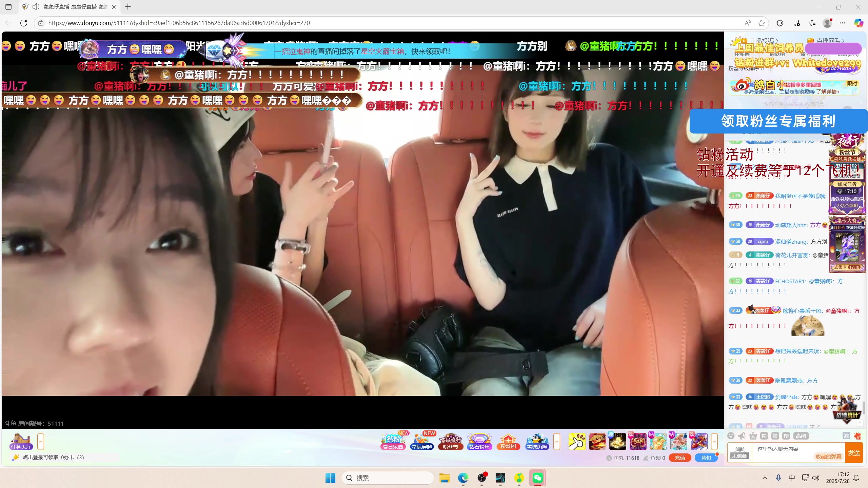Switch to the 活跃榜 tab
The image size is (868, 488).
click(x=777, y=54)
